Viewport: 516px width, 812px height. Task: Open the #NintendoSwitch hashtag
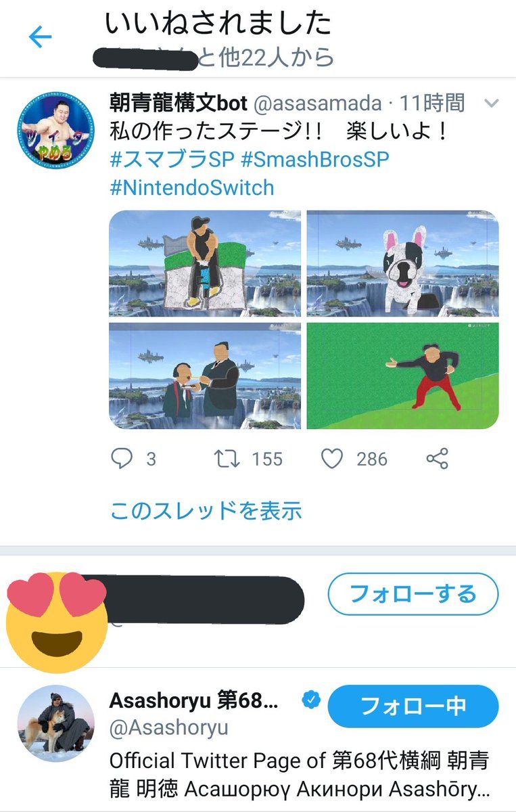(192, 187)
